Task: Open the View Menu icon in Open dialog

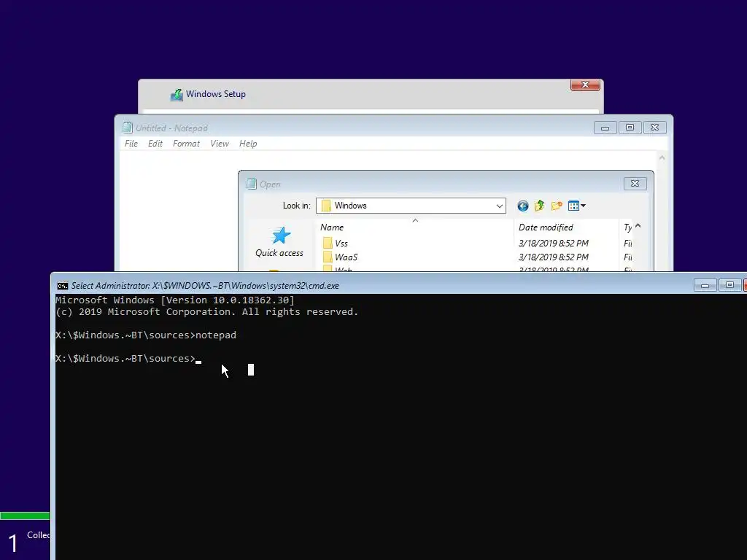Action: click(x=576, y=206)
